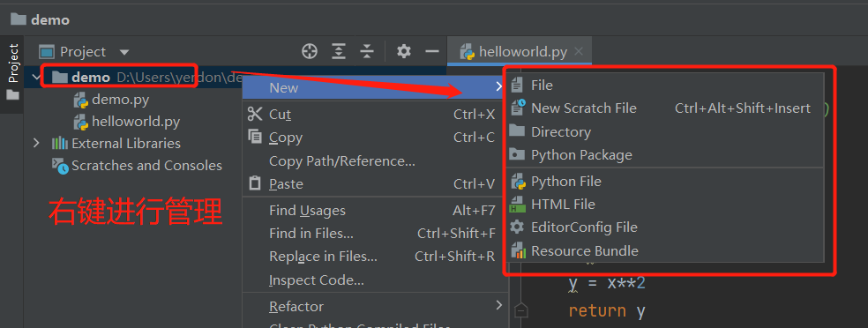This screenshot has height=328, width=868.
Task: Click the arrow chevron on the Refactor row
Action: (498, 305)
